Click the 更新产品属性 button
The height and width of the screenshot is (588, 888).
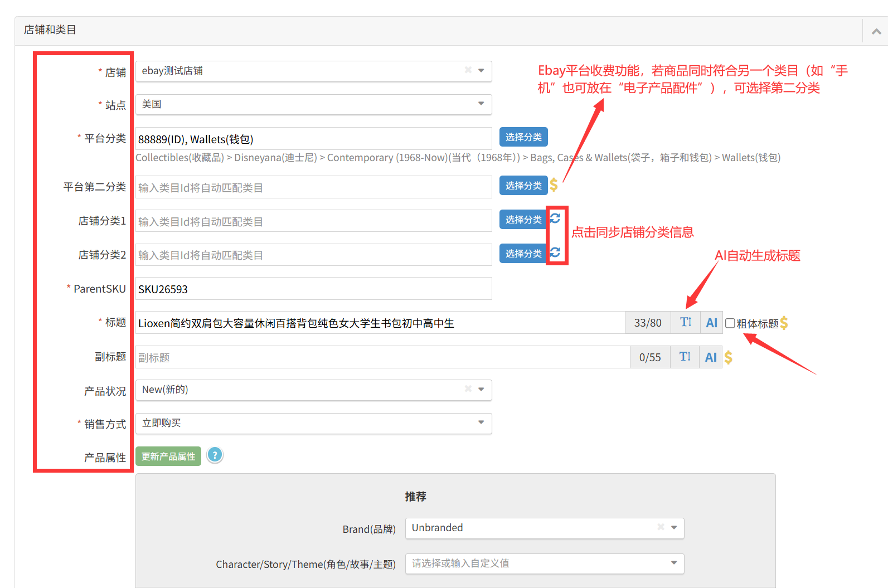[168, 456]
